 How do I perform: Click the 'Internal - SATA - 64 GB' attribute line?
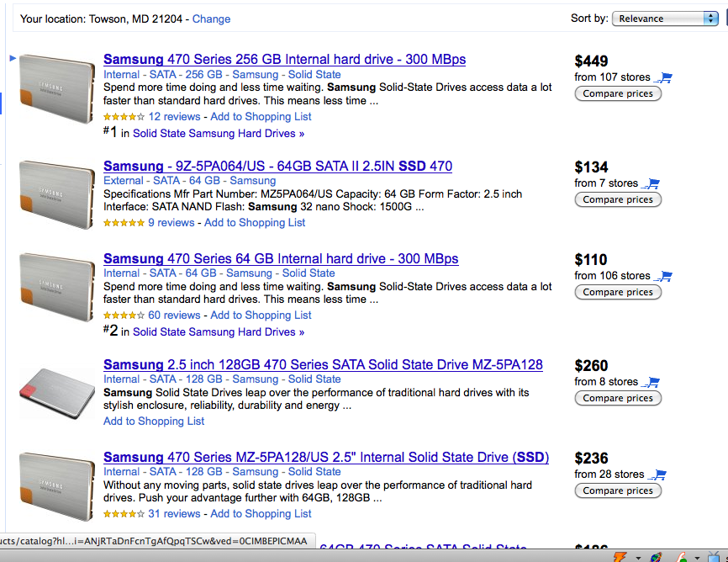(x=219, y=273)
